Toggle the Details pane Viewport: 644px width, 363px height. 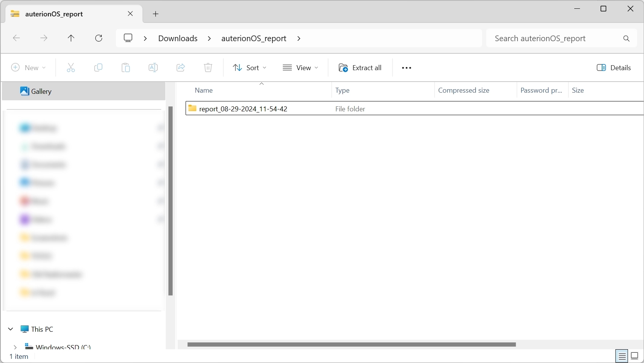pos(614,67)
